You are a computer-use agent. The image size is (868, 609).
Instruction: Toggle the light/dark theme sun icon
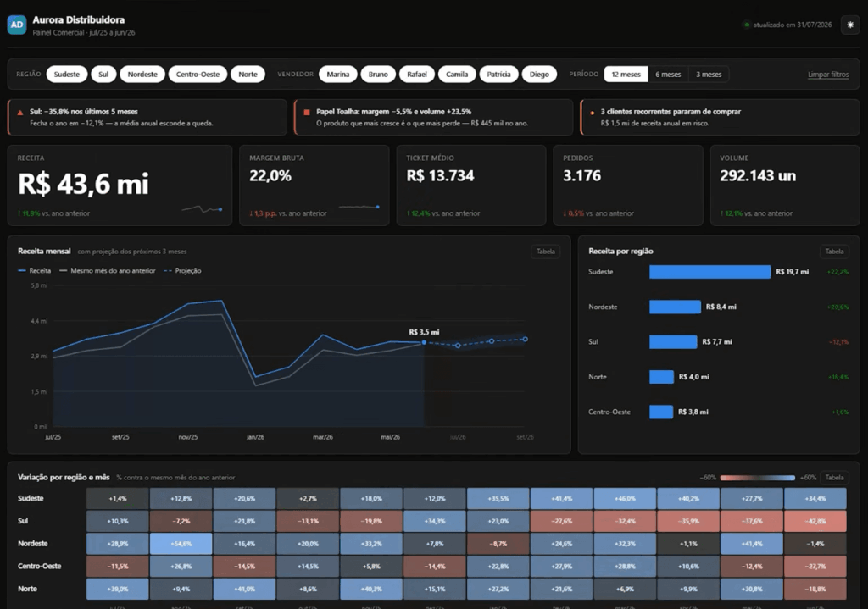tap(850, 25)
